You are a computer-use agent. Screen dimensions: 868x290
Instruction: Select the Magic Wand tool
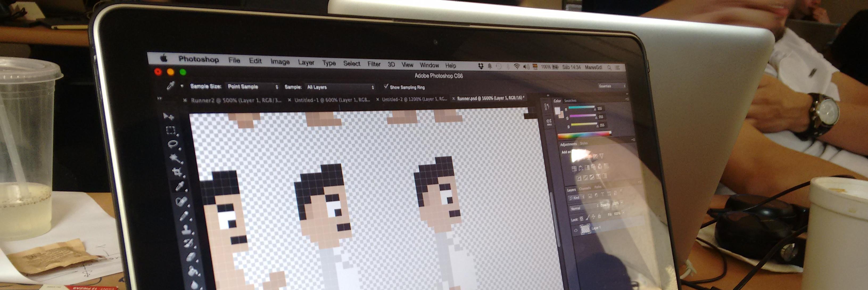pos(176,158)
